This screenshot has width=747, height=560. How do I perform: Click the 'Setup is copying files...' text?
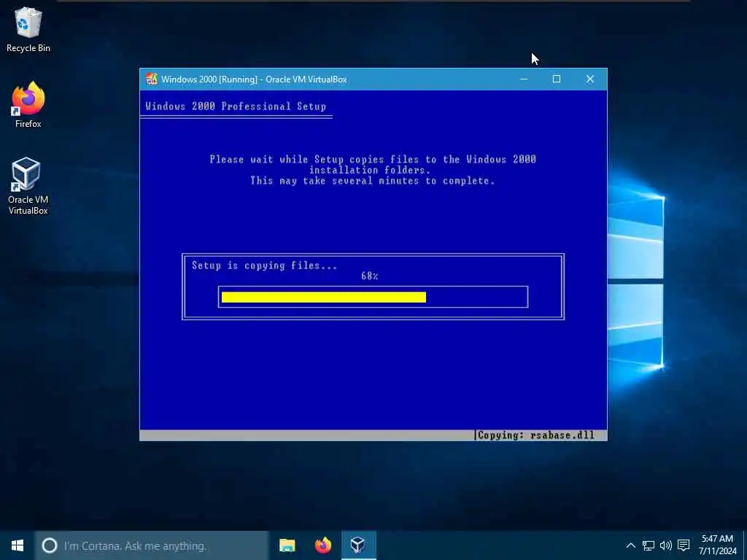[x=264, y=265]
